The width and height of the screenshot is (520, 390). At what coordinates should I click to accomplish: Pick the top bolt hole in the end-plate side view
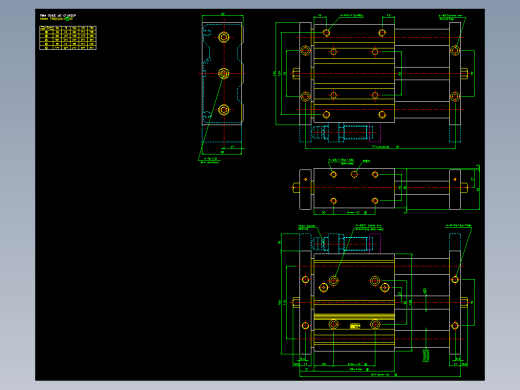(224, 37)
